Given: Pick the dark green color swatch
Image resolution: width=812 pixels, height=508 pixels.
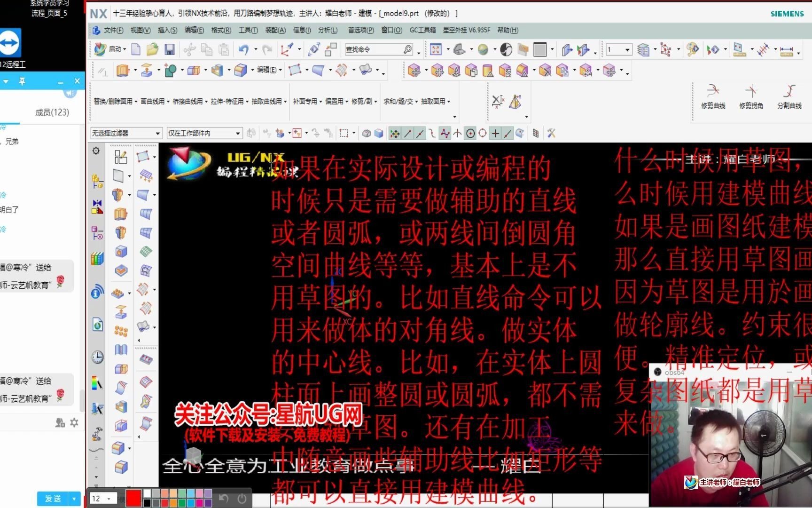Looking at the screenshot, I should click(182, 503).
